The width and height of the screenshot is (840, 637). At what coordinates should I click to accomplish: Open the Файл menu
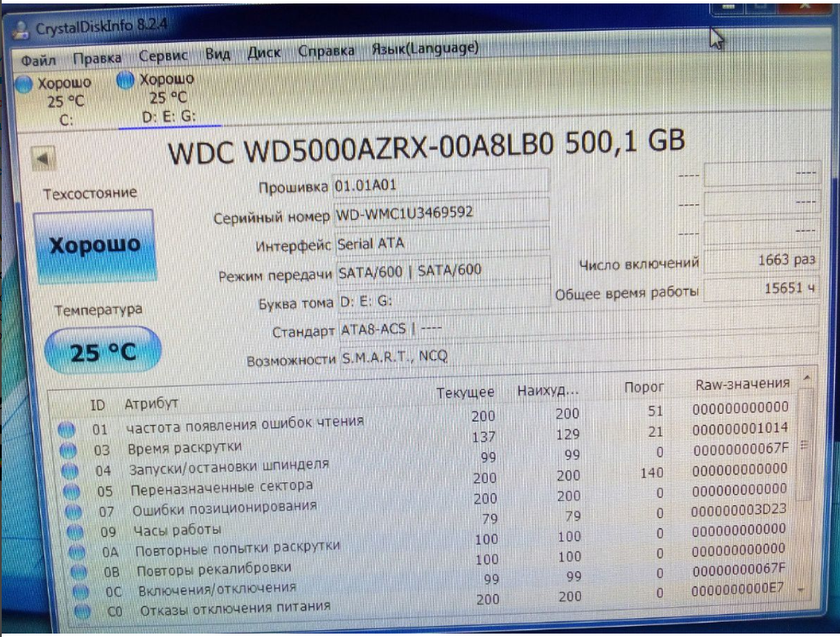click(38, 60)
